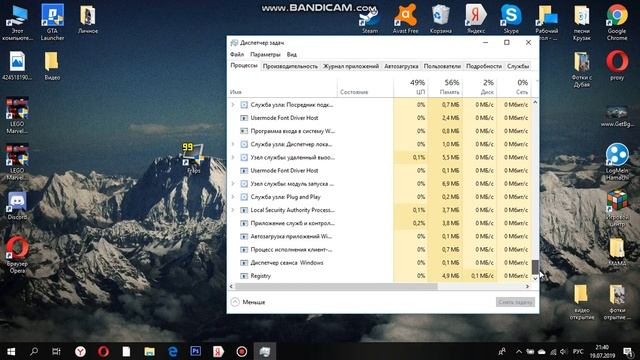Open the Opera proxy desktop icon
Viewport: 640px width, 360px height.
(x=617, y=65)
